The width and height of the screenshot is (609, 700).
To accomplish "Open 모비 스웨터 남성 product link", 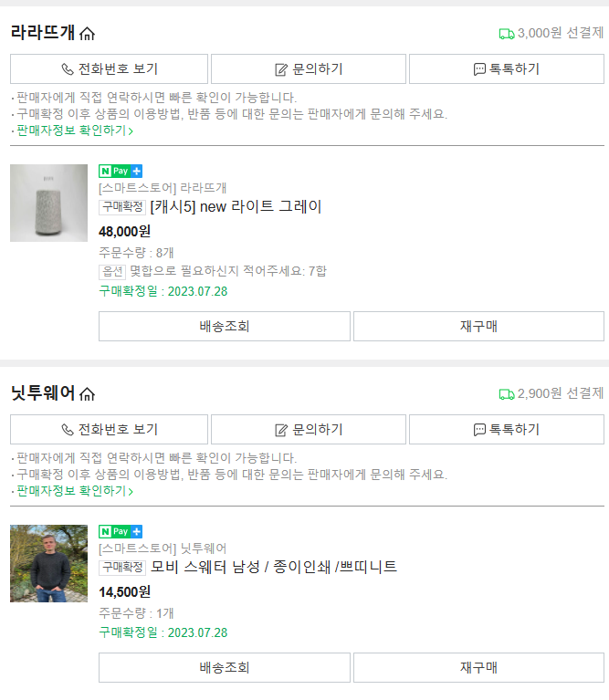I will click(x=274, y=568).
